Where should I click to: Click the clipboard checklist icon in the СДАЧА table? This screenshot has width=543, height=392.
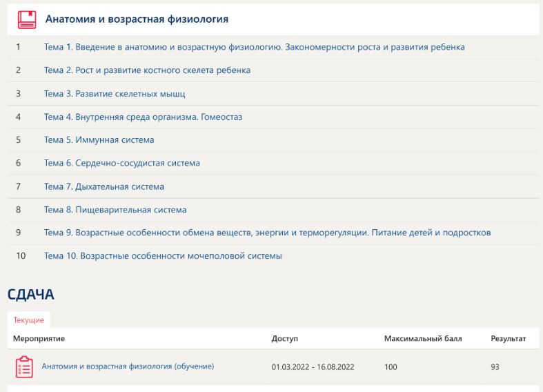(x=23, y=366)
